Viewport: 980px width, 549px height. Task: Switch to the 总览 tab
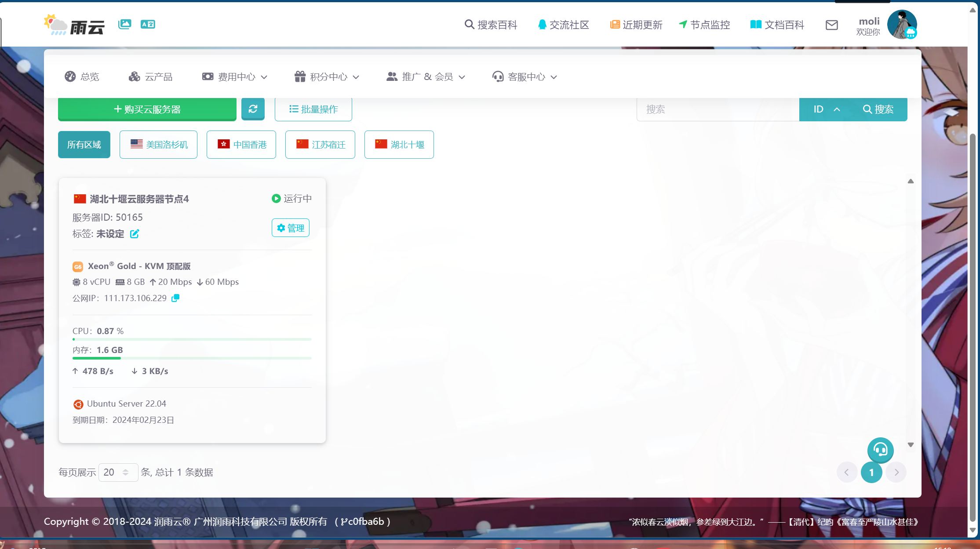tap(82, 76)
